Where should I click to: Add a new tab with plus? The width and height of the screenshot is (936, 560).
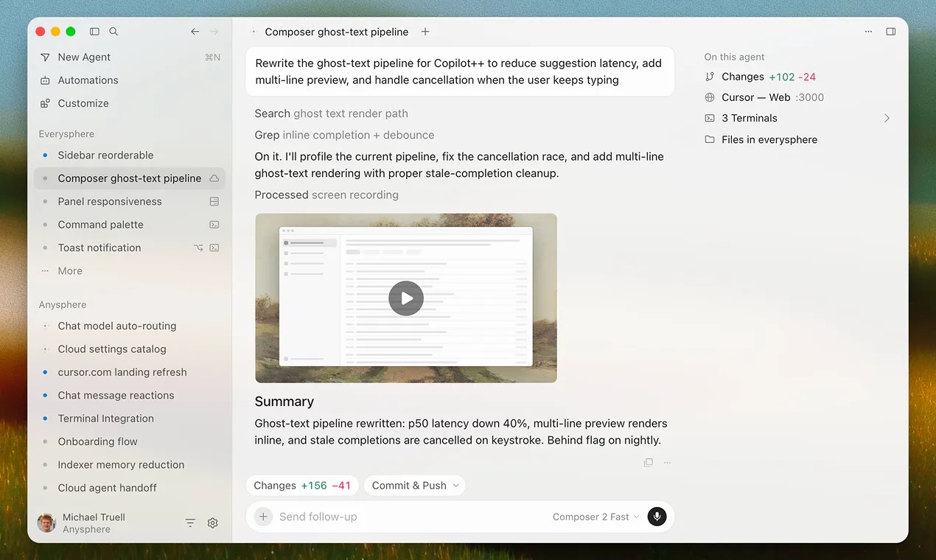(x=425, y=32)
